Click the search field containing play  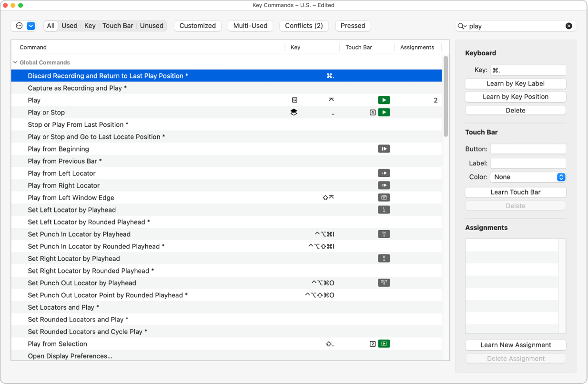click(x=516, y=26)
